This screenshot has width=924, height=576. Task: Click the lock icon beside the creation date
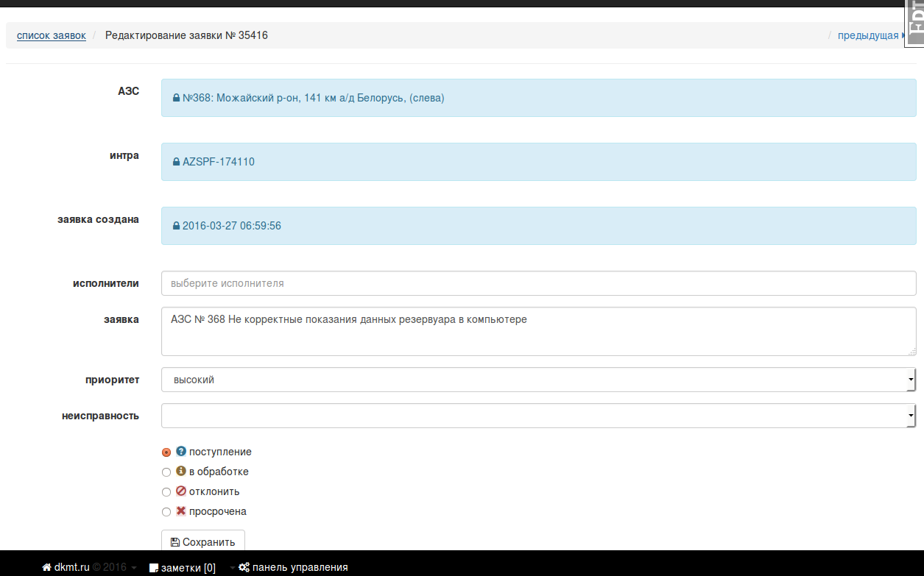click(176, 226)
